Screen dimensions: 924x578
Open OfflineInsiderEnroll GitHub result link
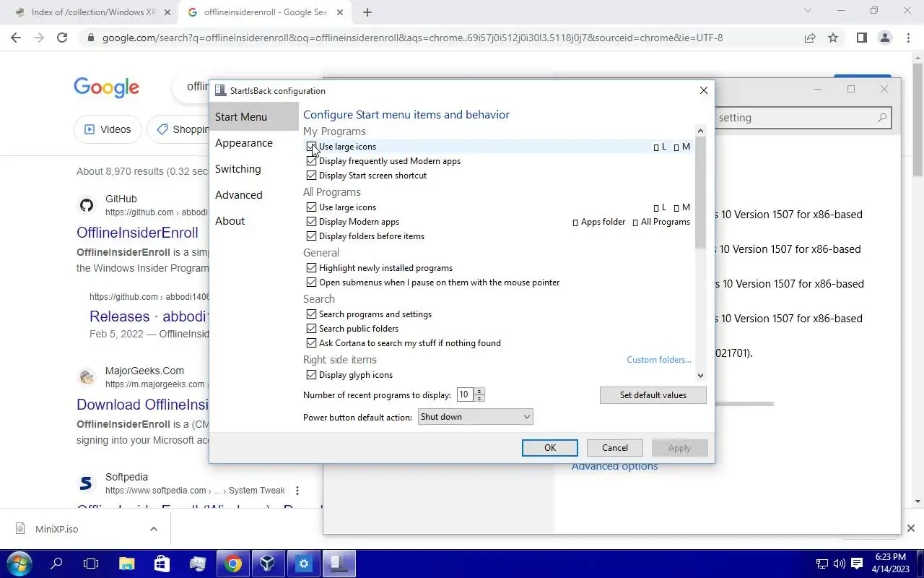click(137, 233)
